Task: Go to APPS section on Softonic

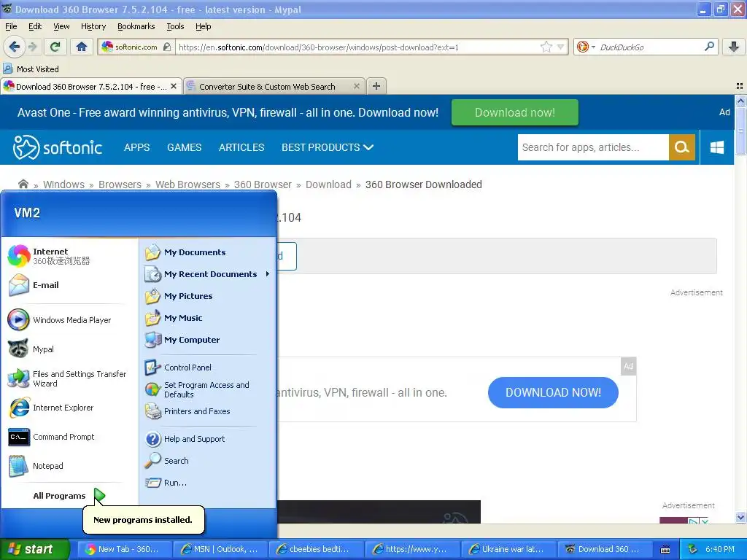Action: pyautogui.click(x=136, y=147)
